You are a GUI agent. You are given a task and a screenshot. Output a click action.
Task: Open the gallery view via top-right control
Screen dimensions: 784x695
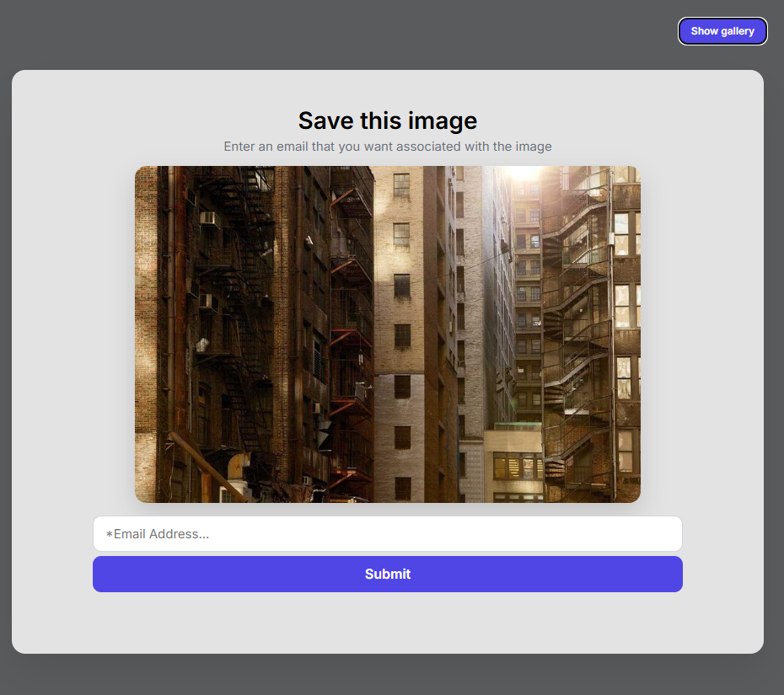pyautogui.click(x=722, y=31)
